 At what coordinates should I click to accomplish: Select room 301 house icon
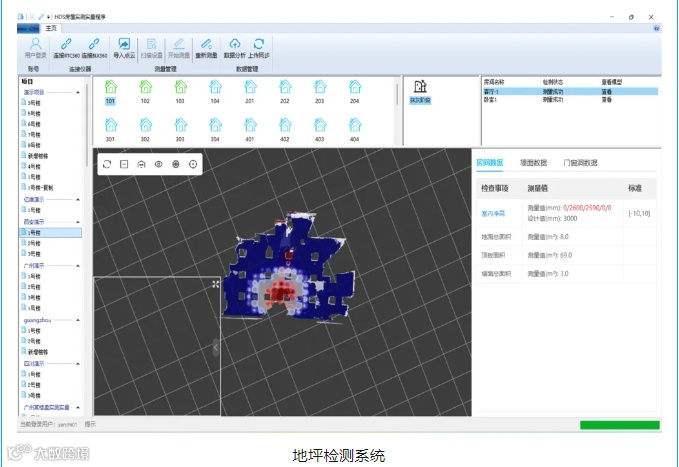[x=111, y=125]
